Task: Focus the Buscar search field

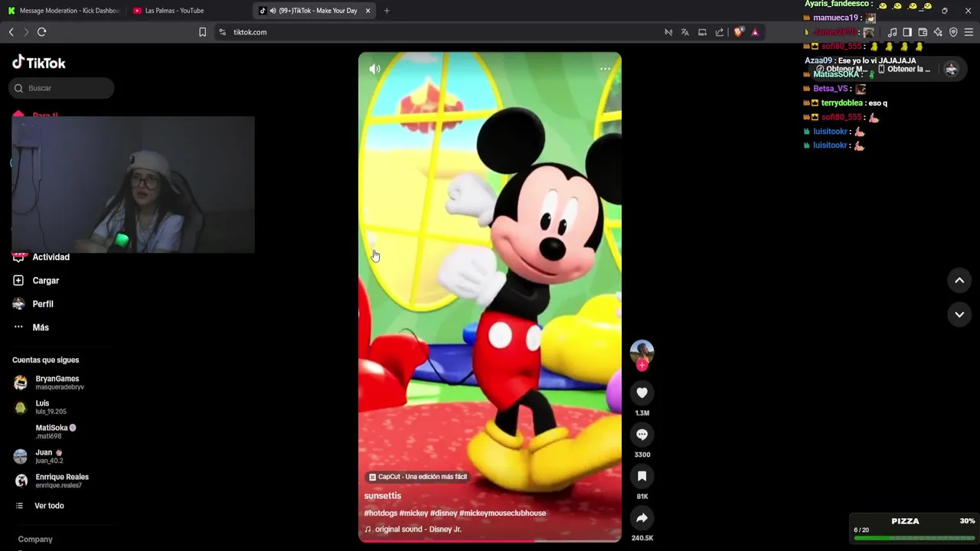Action: click(61, 88)
